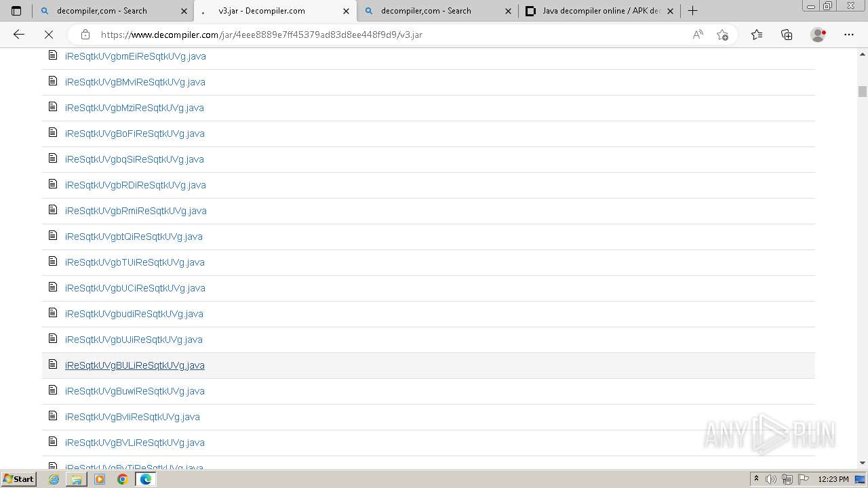Open iReSqtkUVgbmEiReSqtkUVg.java file link
The height and width of the screenshot is (488, 868).
[136, 56]
